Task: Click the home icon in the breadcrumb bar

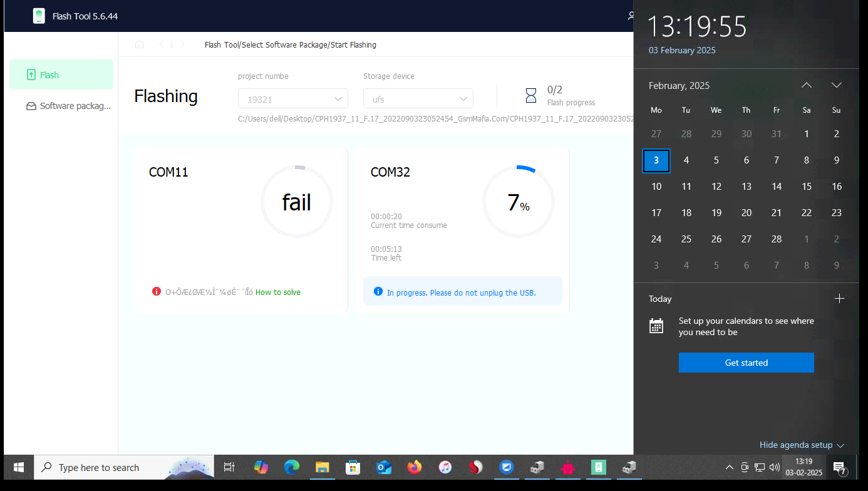Action: click(139, 44)
